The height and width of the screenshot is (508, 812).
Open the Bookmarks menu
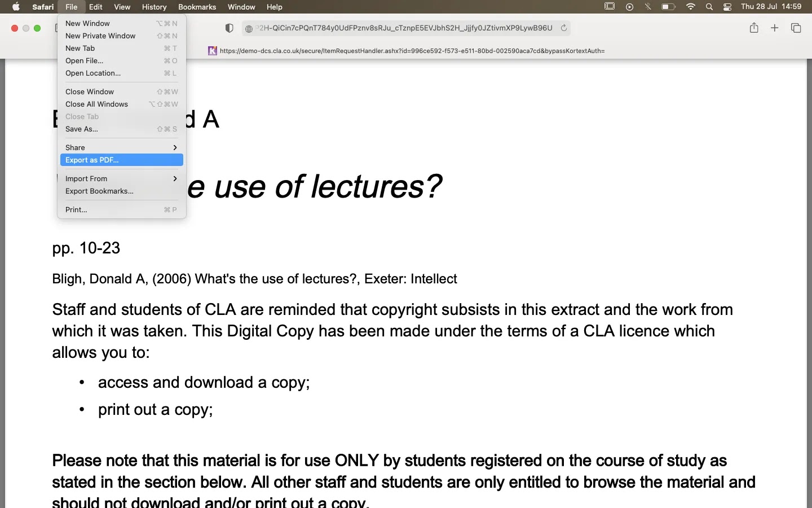tap(197, 7)
